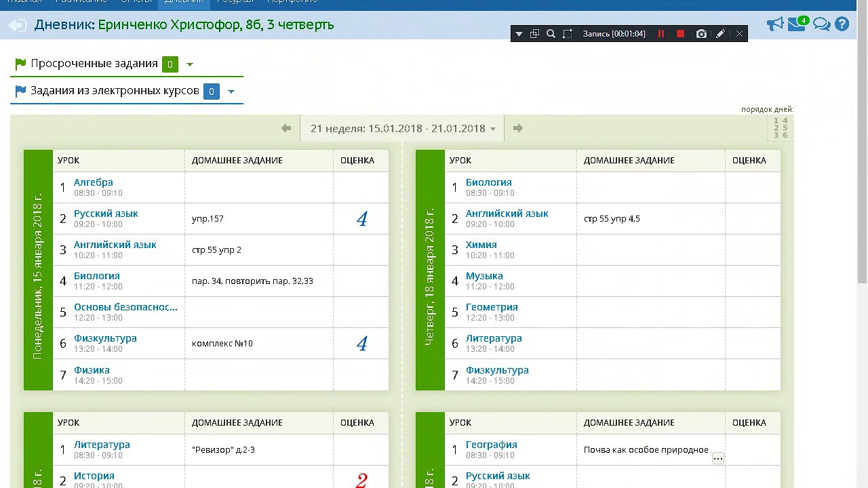Open the forum chat bubbles icon
The width and height of the screenshot is (868, 488).
(x=822, y=24)
